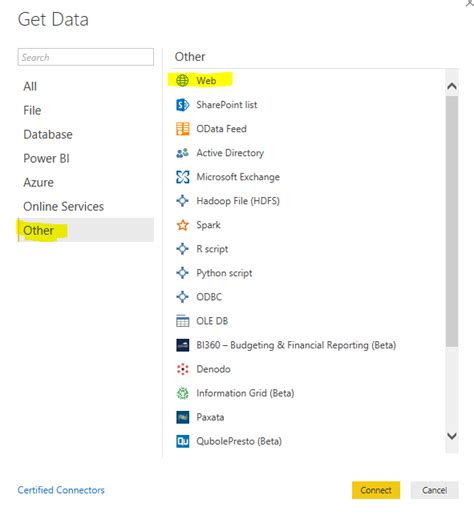This screenshot has height=515, width=474.
Task: Choose the QubolePresto connector icon
Action: [182, 441]
